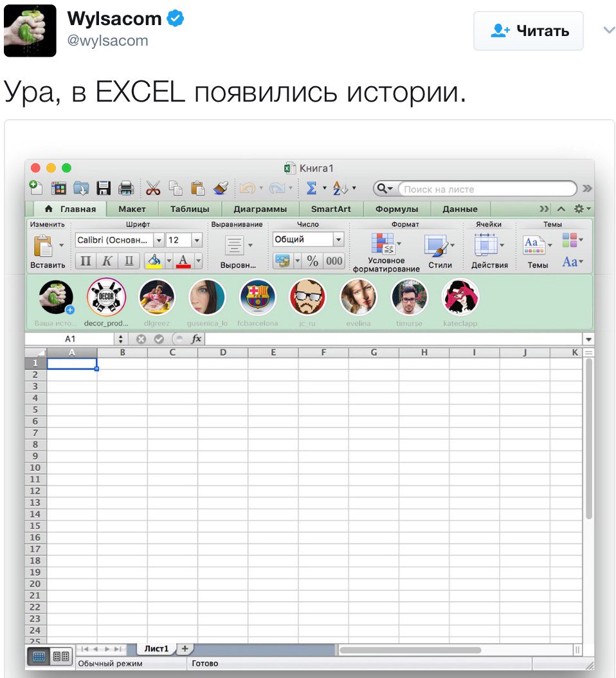
Task: Open ribbon settings gear menu
Action: [582, 209]
